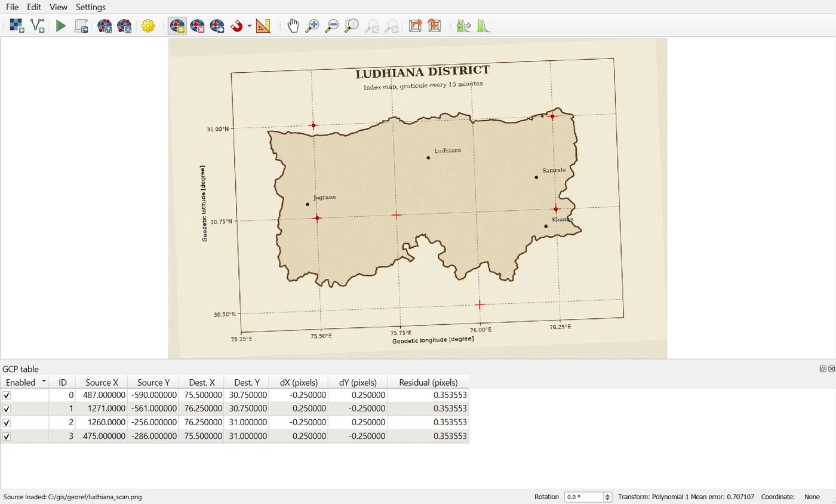Image resolution: width=836 pixels, height=504 pixels.
Task: Select the Zoom Out magnifier
Action: coord(332,26)
